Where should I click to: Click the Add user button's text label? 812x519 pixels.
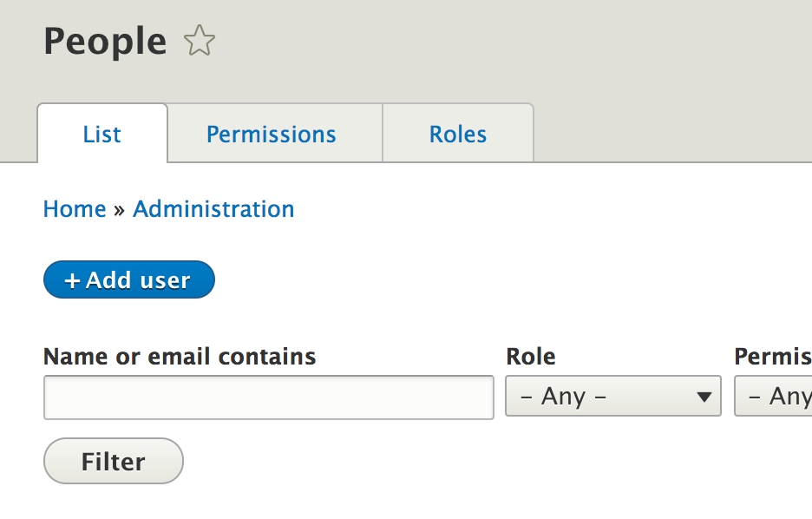tap(138, 280)
